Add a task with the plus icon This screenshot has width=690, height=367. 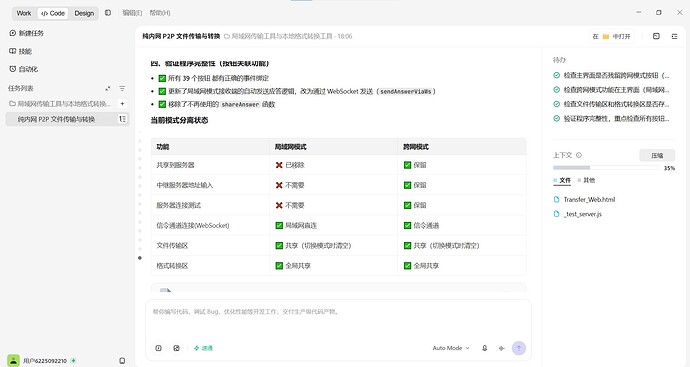pos(122,104)
